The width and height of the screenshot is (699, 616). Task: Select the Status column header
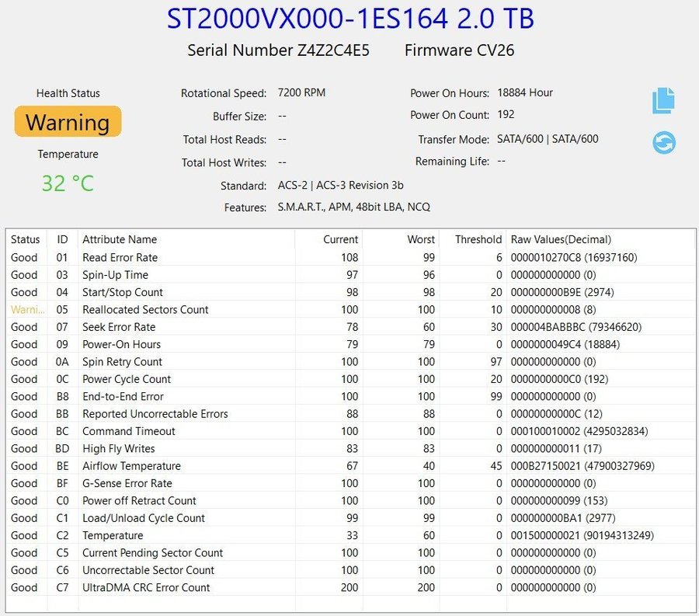point(26,239)
